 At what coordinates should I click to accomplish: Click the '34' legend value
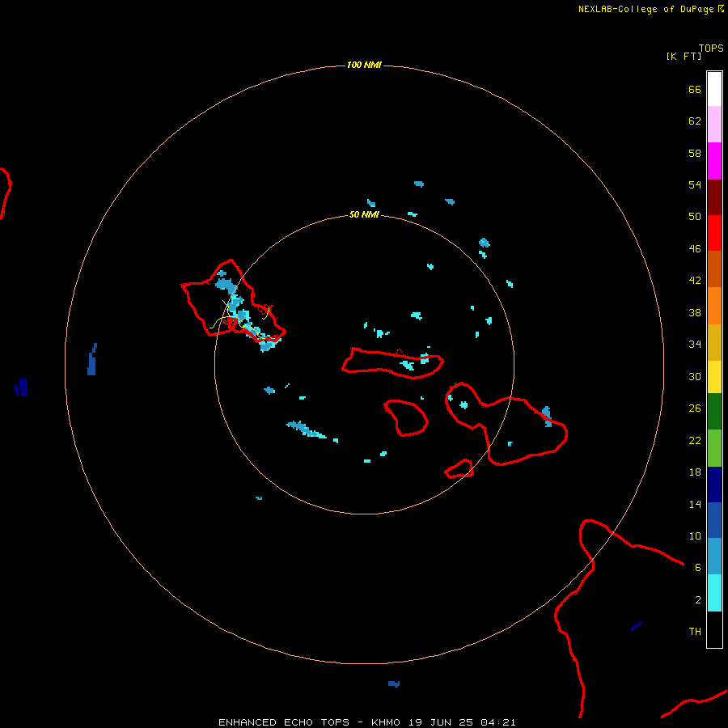pyautogui.click(x=695, y=345)
